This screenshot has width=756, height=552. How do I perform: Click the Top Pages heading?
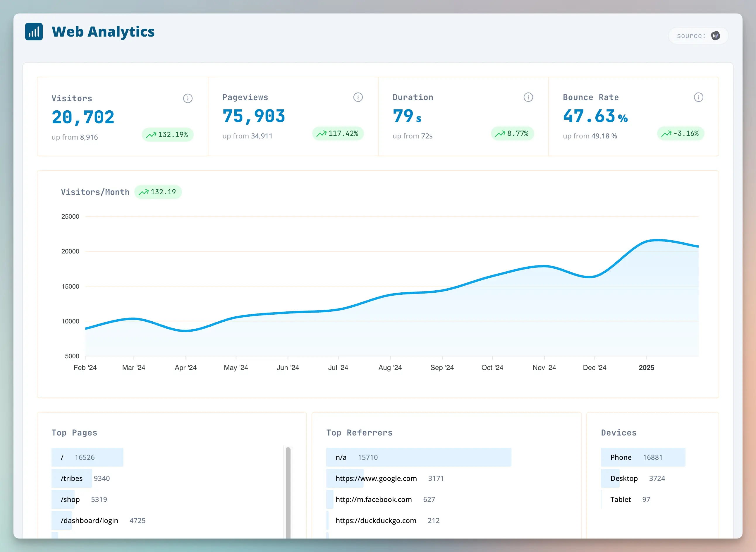tap(75, 433)
